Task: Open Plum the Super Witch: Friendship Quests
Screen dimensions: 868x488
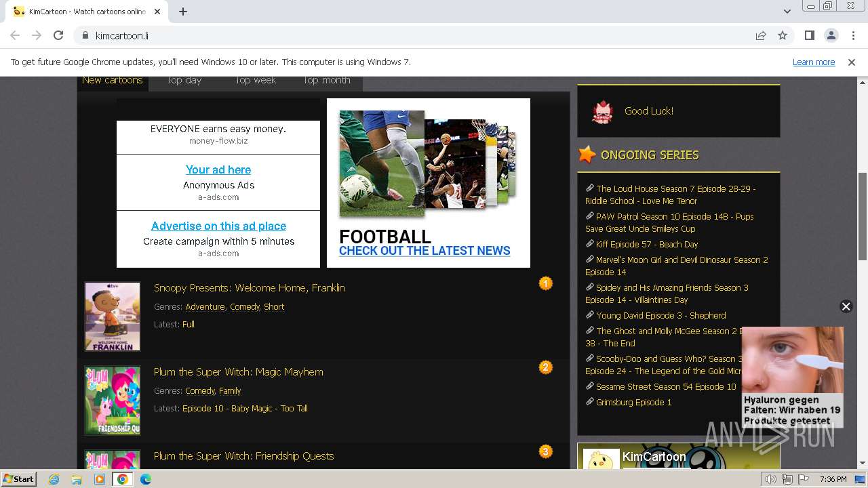Action: (x=244, y=456)
